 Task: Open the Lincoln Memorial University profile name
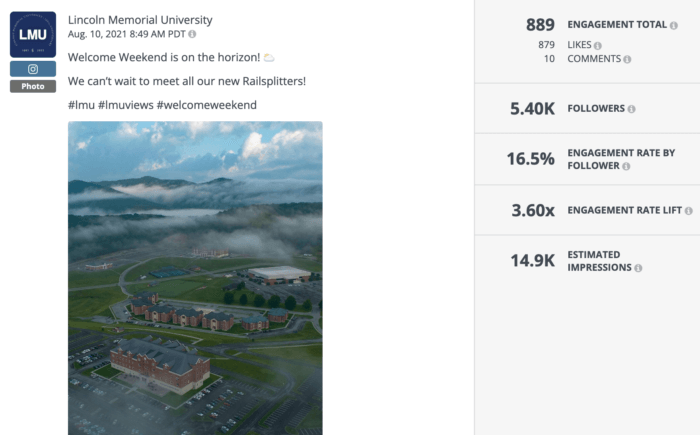click(140, 20)
